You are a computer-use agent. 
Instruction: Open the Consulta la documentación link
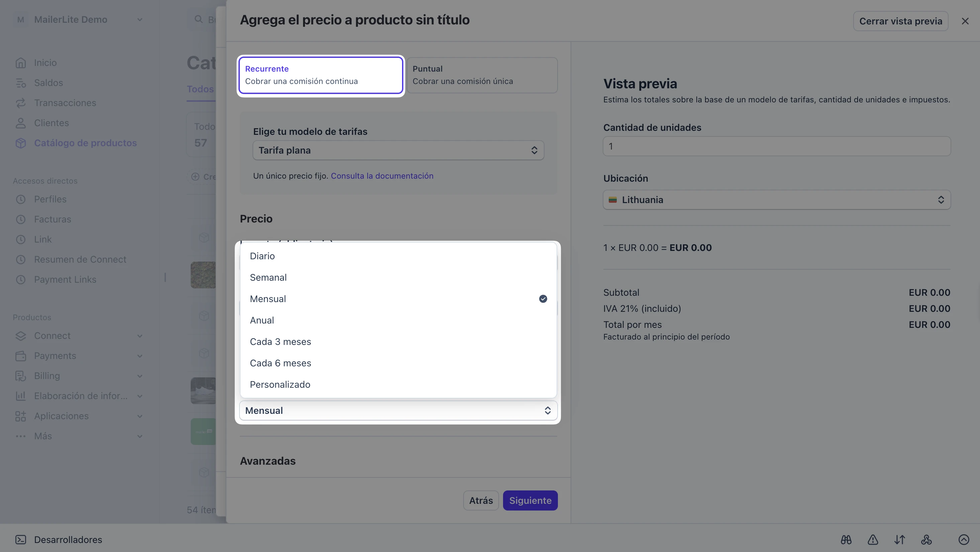click(382, 176)
